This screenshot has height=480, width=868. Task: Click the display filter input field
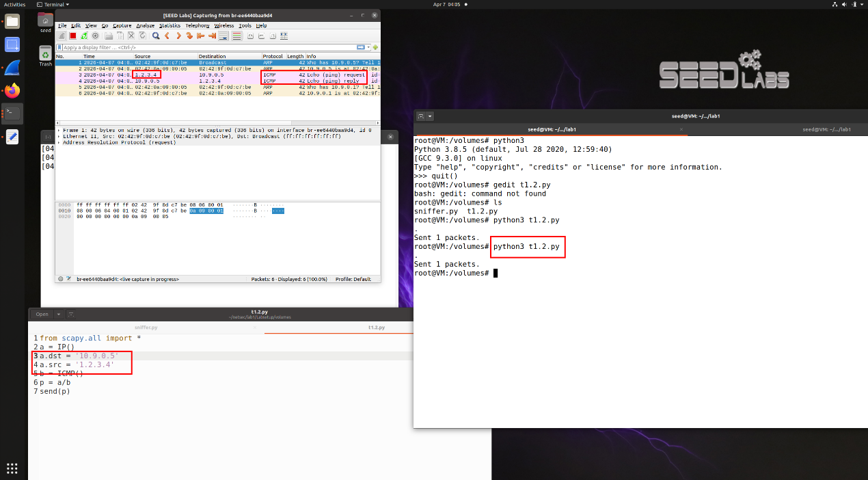click(205, 47)
